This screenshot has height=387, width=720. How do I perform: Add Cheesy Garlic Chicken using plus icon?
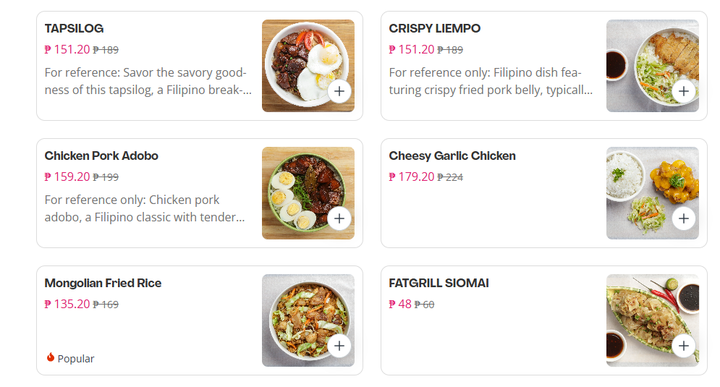(684, 218)
